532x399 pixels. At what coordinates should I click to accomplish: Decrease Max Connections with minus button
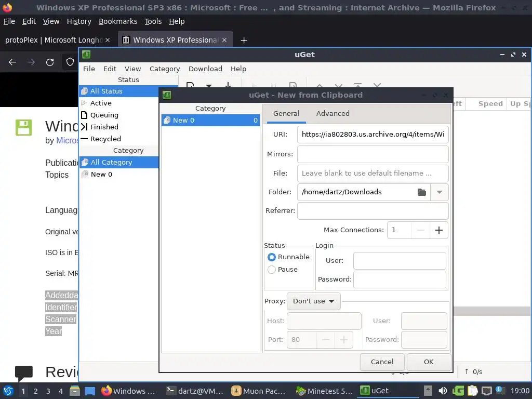point(421,230)
